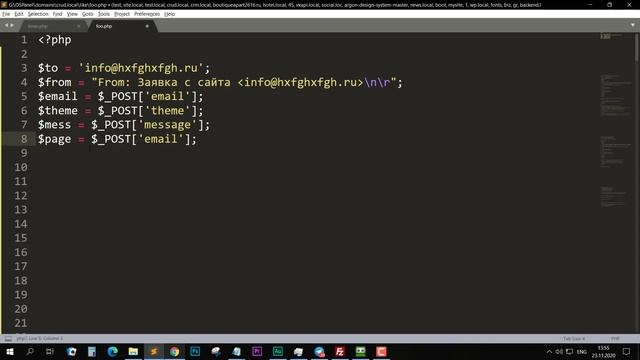
Task: Click the $page variable on line 8
Action: (x=54, y=139)
